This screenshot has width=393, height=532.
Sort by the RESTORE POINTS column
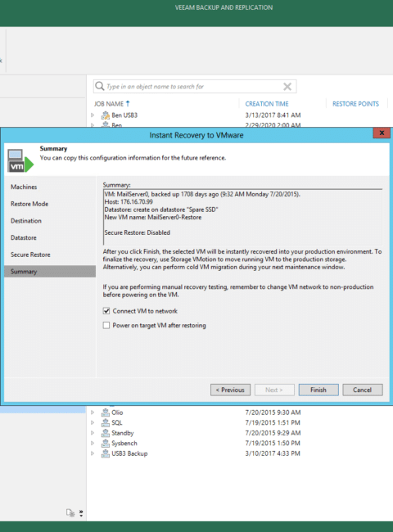355,104
